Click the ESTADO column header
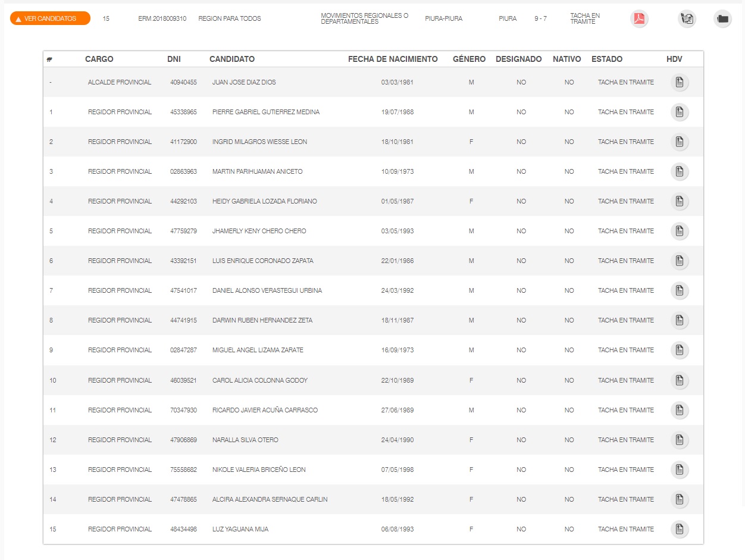 point(607,59)
